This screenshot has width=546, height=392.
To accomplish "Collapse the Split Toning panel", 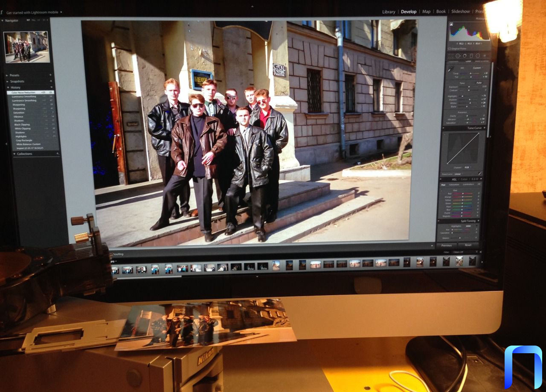I will click(x=478, y=221).
